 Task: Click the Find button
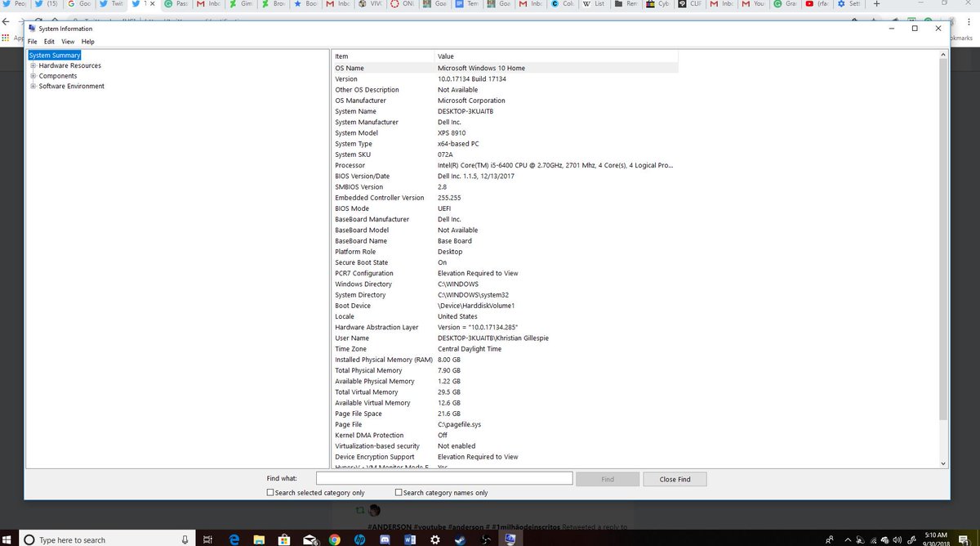click(x=608, y=479)
